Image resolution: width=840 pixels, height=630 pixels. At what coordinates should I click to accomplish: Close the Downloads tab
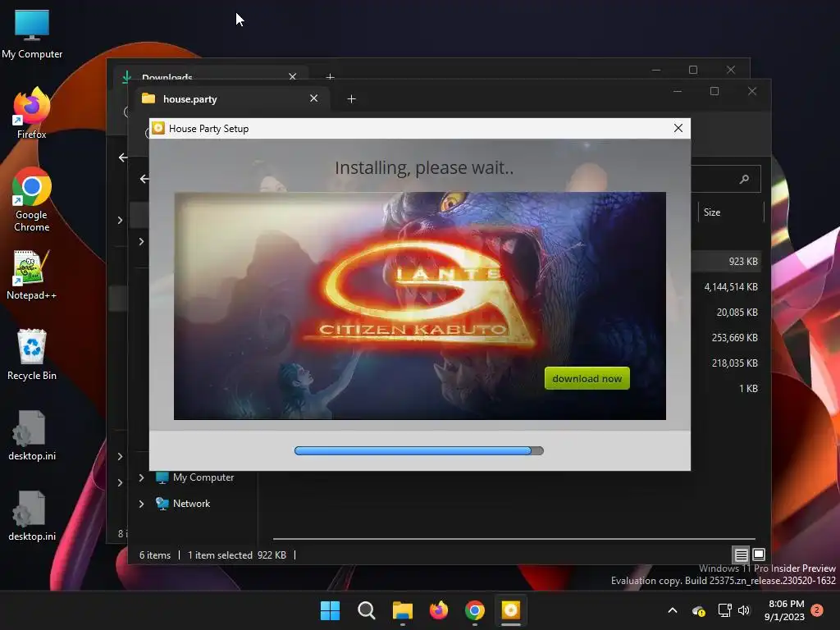(x=293, y=76)
